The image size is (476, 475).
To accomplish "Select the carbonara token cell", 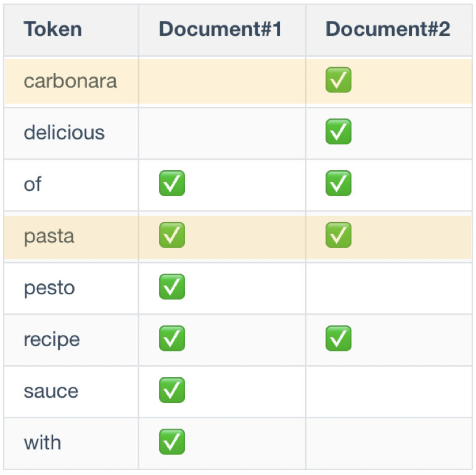I will [71, 81].
